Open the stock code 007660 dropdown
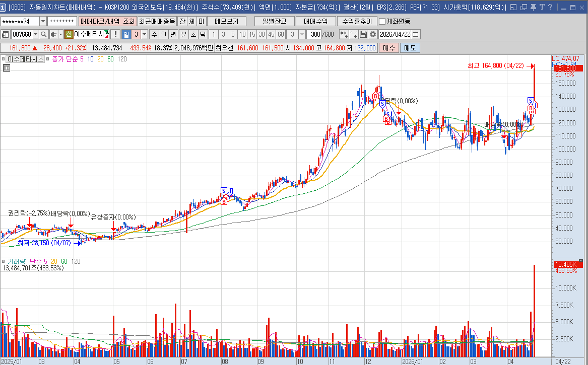Image resolution: width=588 pixels, height=365 pixels. (x=35, y=34)
